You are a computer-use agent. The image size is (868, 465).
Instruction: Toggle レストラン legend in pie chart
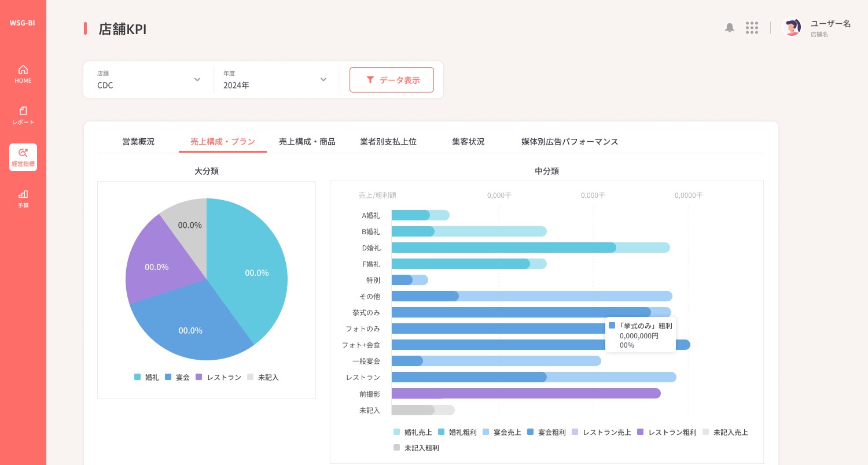(218, 377)
